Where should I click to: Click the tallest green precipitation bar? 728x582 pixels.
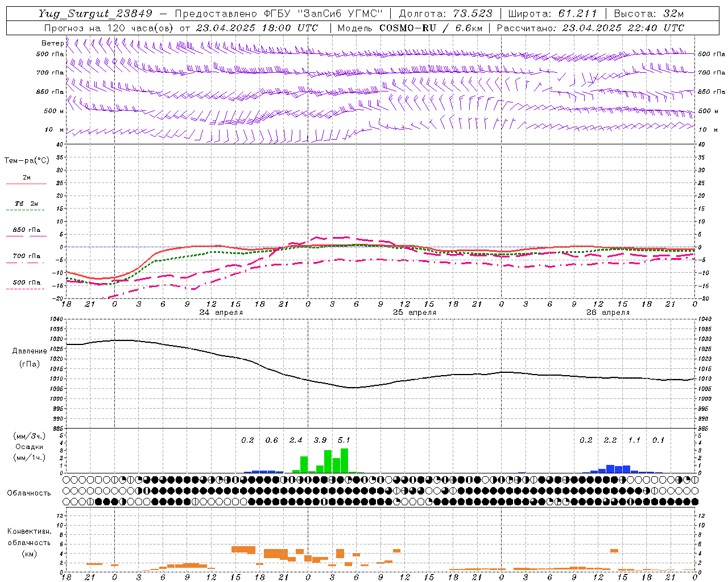[x=344, y=460]
